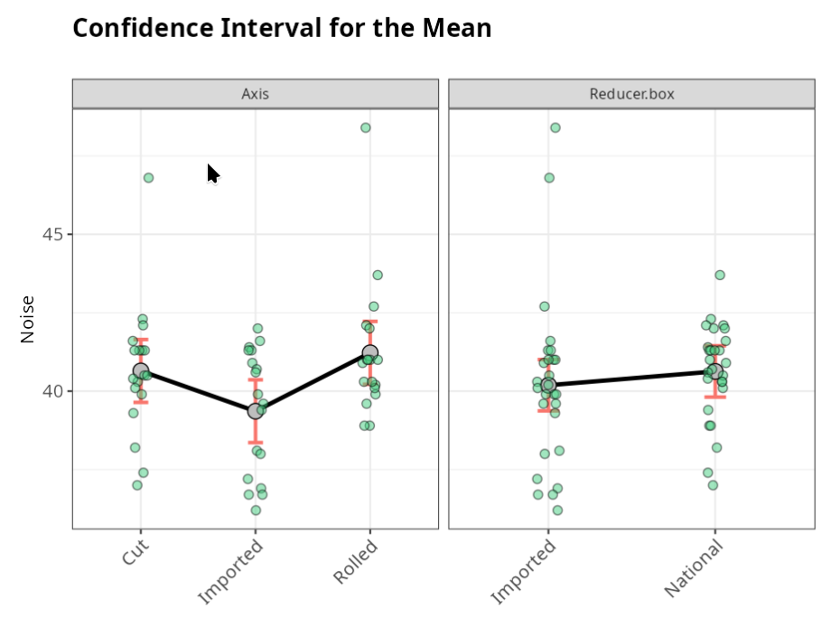The width and height of the screenshot is (840, 618).
Task: Click the "Cut" x-axis label
Action: coord(135,552)
